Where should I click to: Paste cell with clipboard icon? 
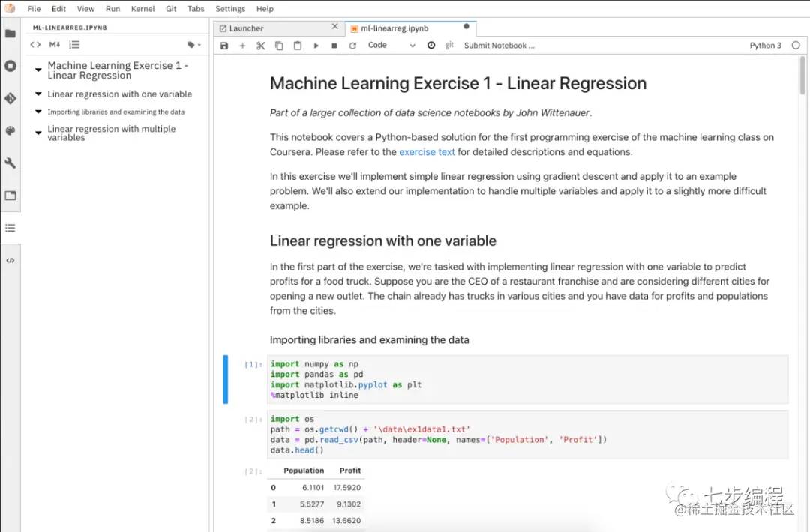click(298, 46)
